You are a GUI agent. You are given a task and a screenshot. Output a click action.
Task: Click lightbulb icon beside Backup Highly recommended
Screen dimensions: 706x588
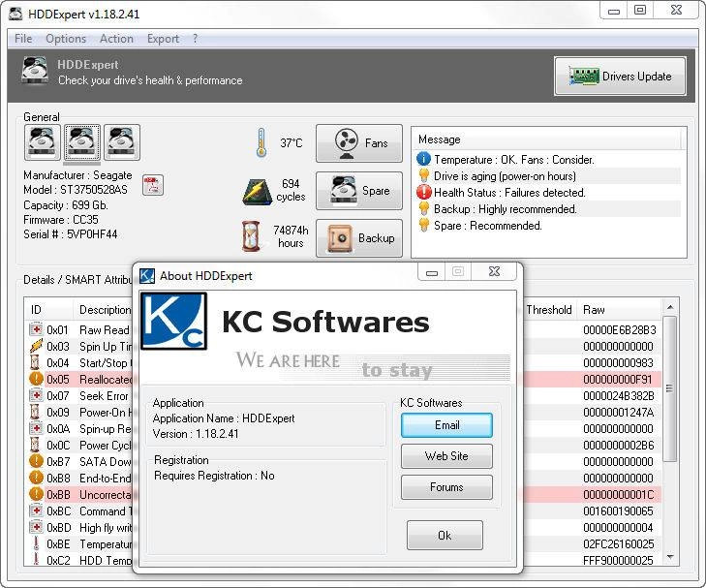pyautogui.click(x=423, y=209)
